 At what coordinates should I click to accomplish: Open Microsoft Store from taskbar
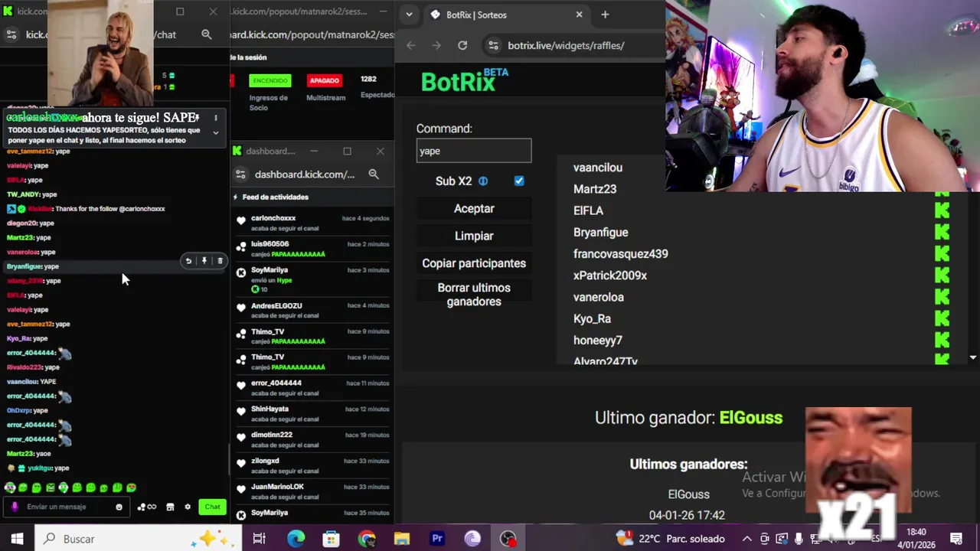tap(331, 539)
